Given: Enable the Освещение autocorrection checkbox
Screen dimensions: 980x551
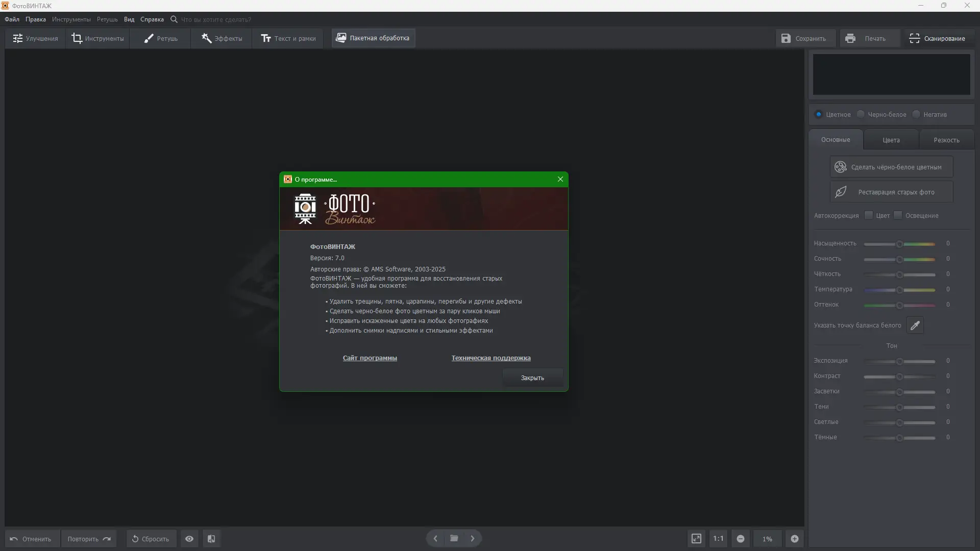Looking at the screenshot, I should 898,215.
